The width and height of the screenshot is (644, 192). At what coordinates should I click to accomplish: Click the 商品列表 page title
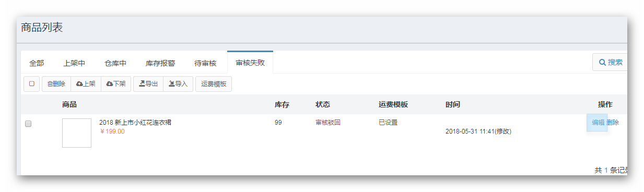pos(42,28)
